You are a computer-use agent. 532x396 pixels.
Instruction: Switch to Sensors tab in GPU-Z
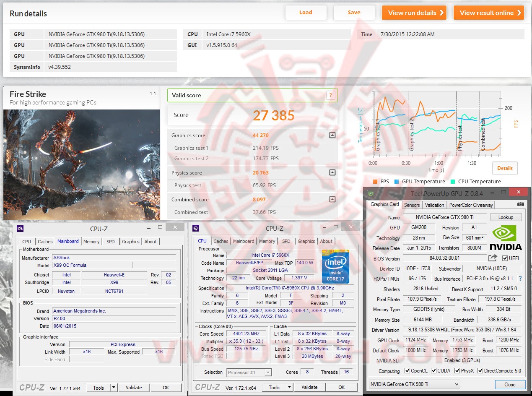click(x=412, y=205)
